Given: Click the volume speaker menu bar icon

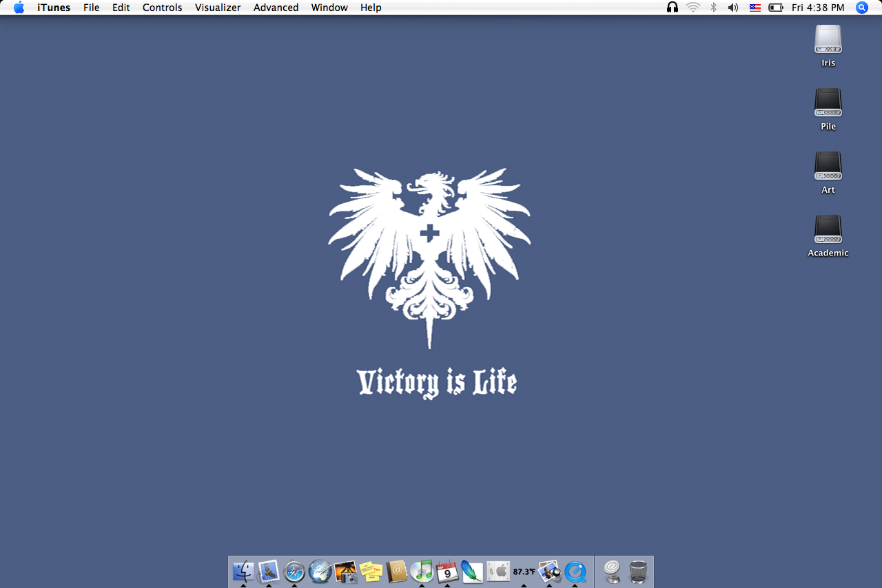Looking at the screenshot, I should tap(733, 8).
